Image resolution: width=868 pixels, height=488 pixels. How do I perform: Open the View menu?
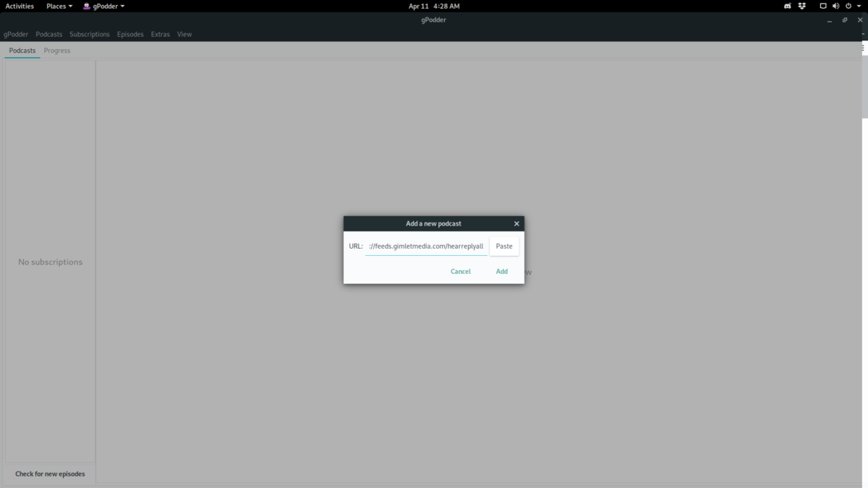click(x=184, y=34)
